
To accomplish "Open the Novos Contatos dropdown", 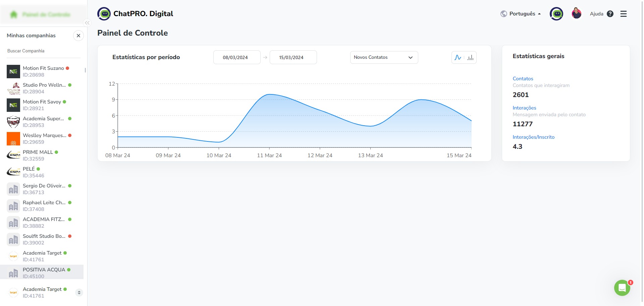I will point(384,57).
